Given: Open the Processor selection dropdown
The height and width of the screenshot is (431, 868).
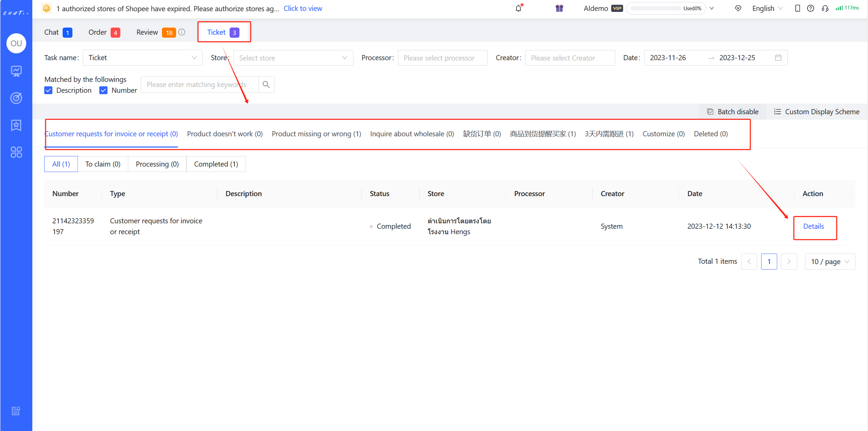Looking at the screenshot, I should pos(443,58).
